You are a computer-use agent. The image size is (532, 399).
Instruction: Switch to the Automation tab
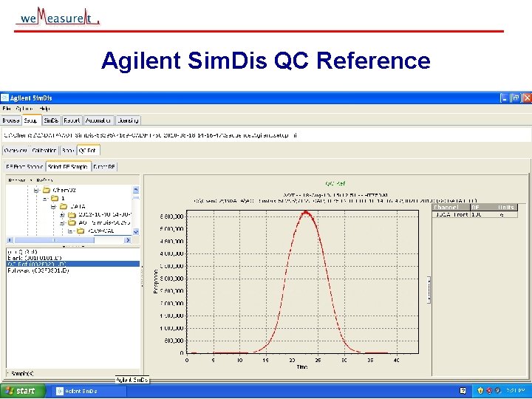(x=98, y=120)
